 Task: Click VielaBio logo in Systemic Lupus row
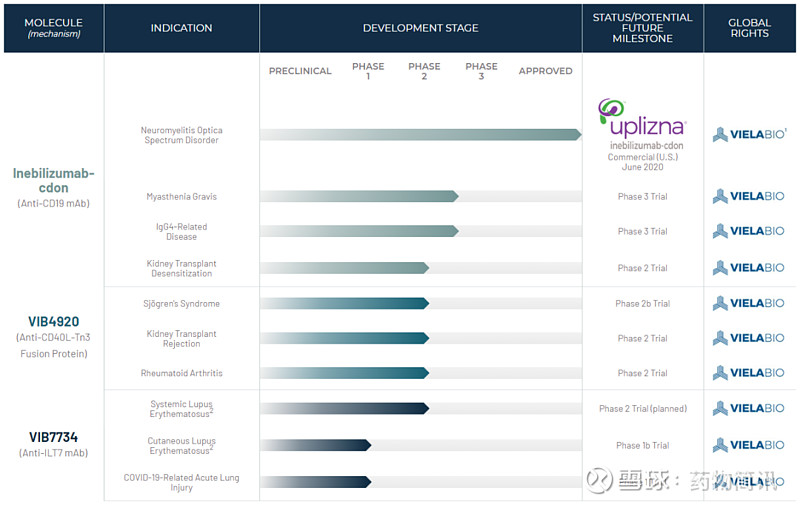click(x=748, y=408)
